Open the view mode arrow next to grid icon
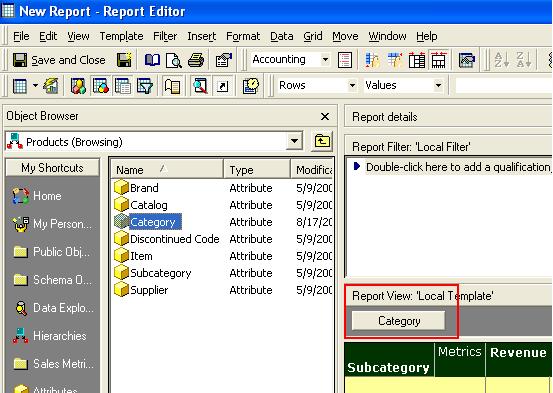The image size is (553, 393). (x=35, y=86)
